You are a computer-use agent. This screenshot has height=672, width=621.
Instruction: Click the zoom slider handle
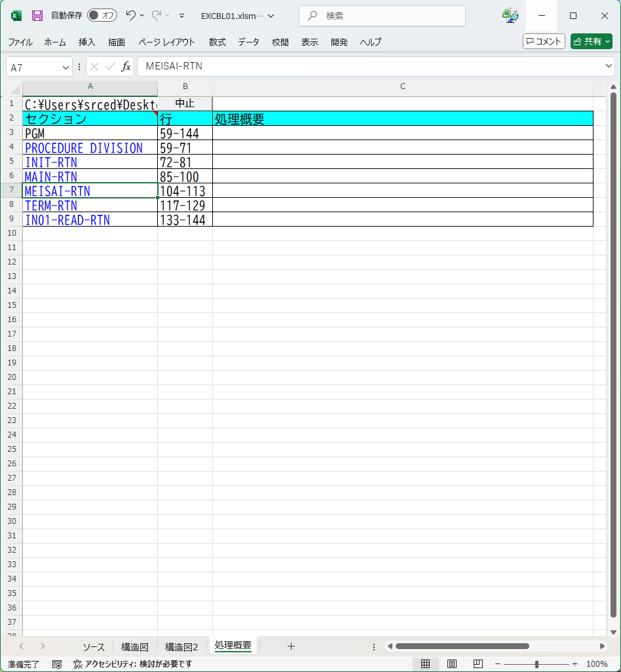(536, 663)
